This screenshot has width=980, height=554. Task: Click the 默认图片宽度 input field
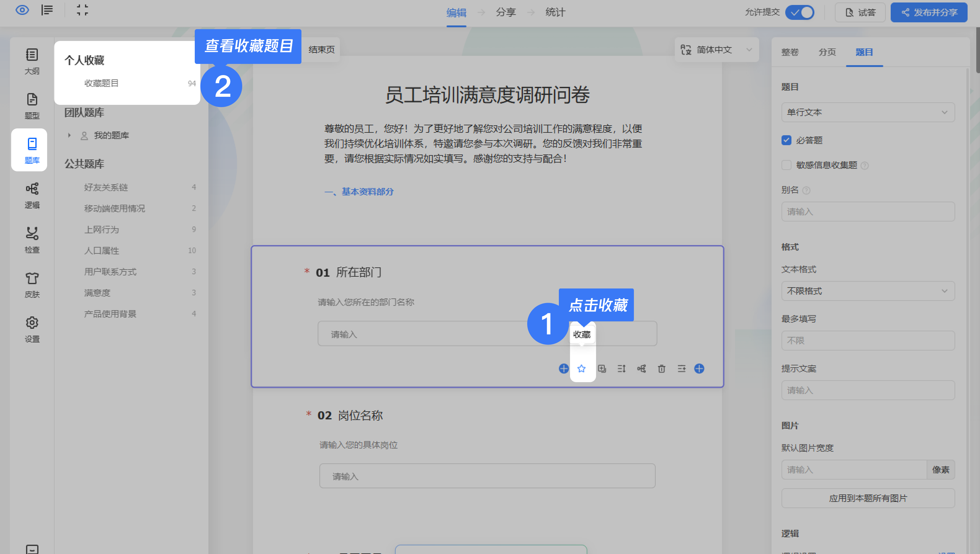[x=854, y=470]
